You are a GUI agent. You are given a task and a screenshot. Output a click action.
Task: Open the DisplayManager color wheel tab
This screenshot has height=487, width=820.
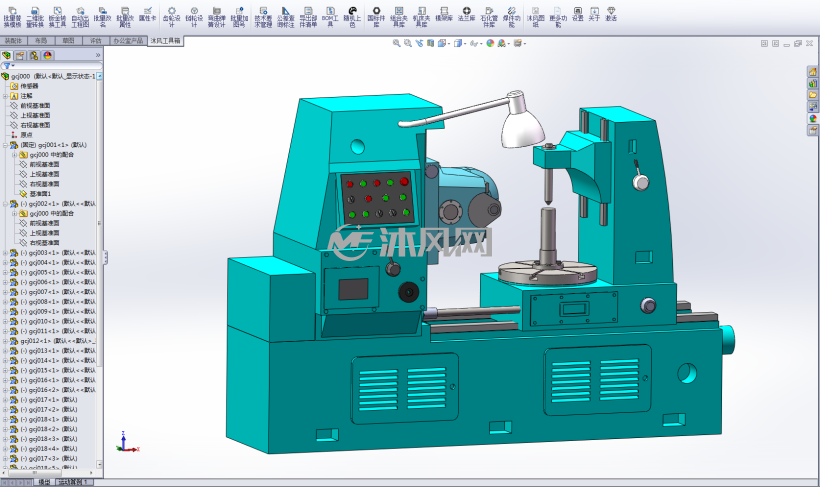click(48, 55)
